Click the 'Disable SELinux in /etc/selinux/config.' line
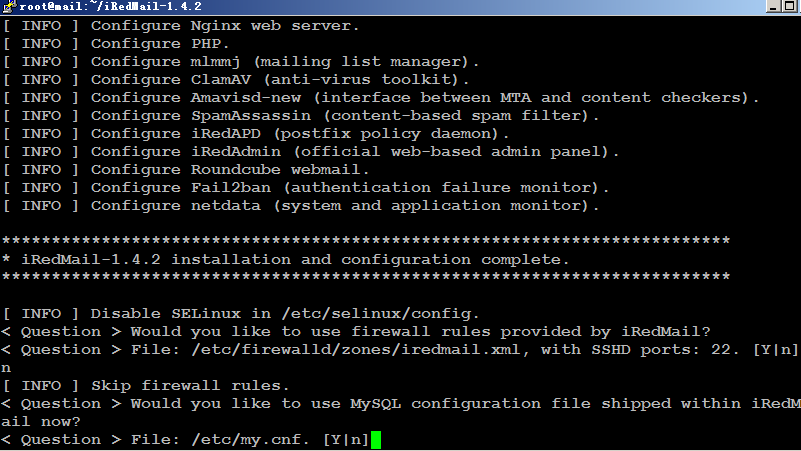 [241, 314]
